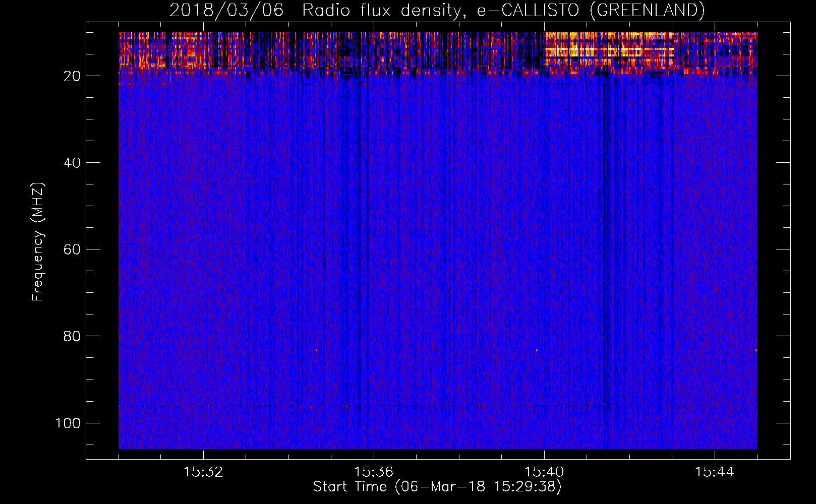Click the bright yellow burst near 15:40
The height and width of the screenshot is (504, 816).
click(x=609, y=49)
